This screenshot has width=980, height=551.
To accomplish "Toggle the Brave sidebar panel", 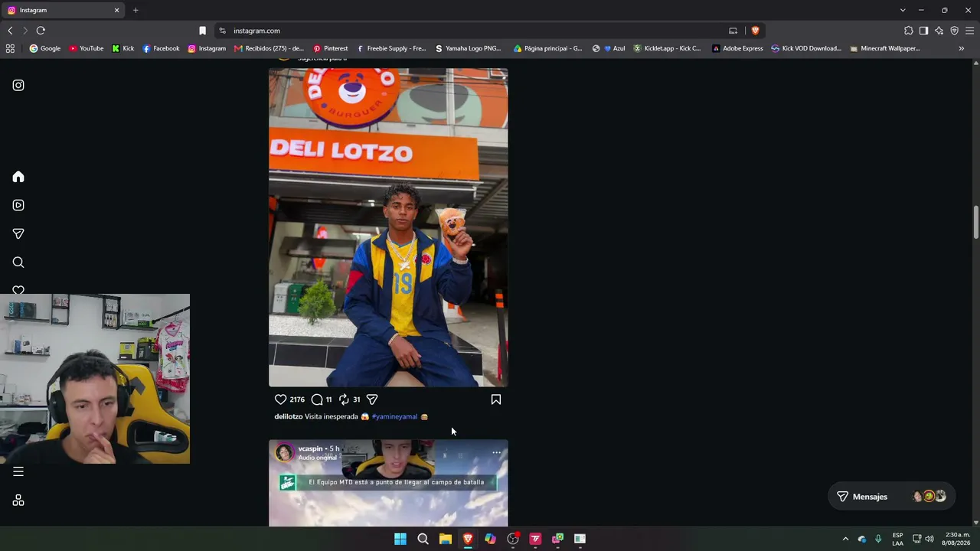I will [923, 31].
